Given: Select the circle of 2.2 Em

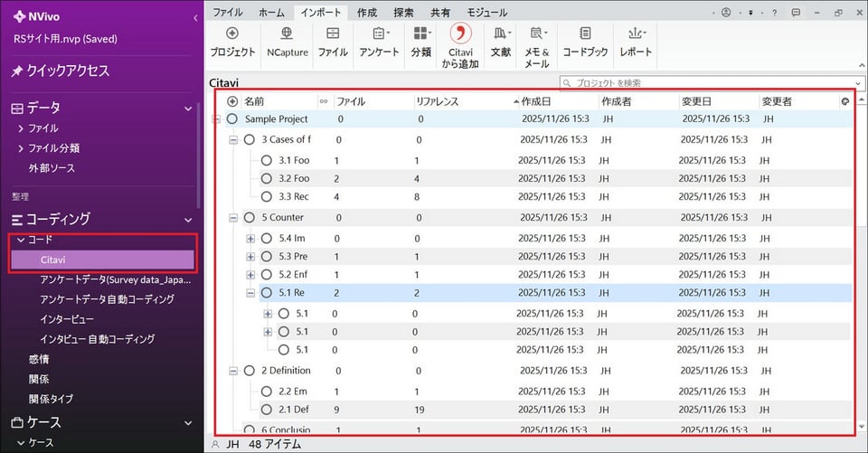Looking at the screenshot, I should (266, 392).
